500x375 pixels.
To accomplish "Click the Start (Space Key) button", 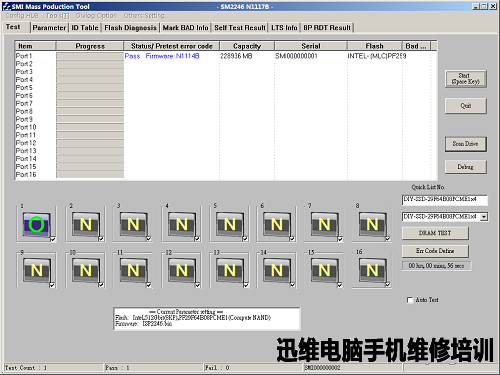I will click(466, 79).
